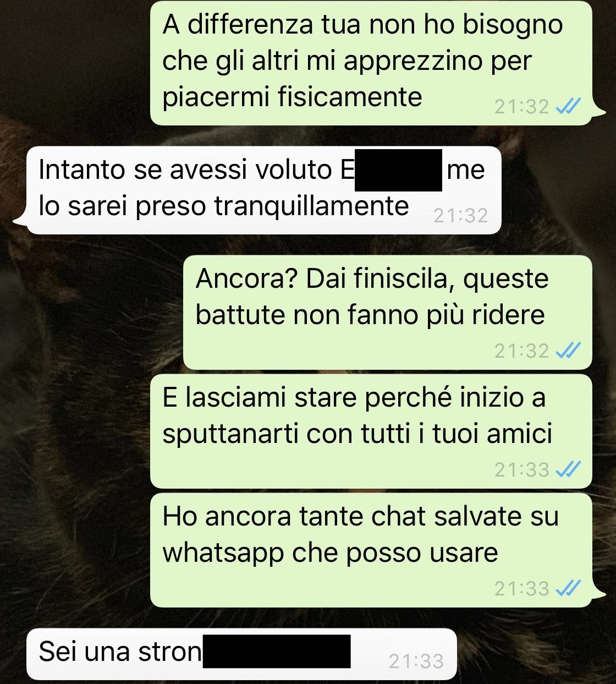Tap the 21:33 timestamp on 'Sei una stron' message
The height and width of the screenshot is (684, 616).
click(416, 661)
